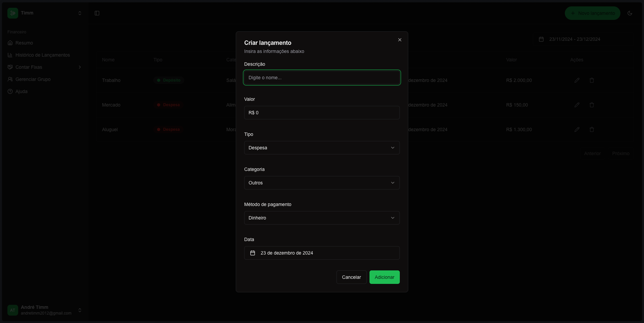Click the Novo lançamento button
The width and height of the screenshot is (644, 323).
click(592, 13)
